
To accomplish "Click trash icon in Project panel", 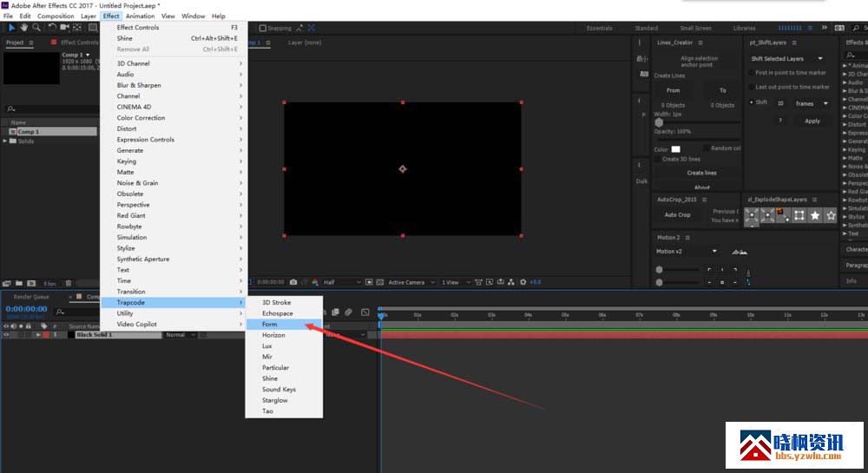I will (69, 283).
